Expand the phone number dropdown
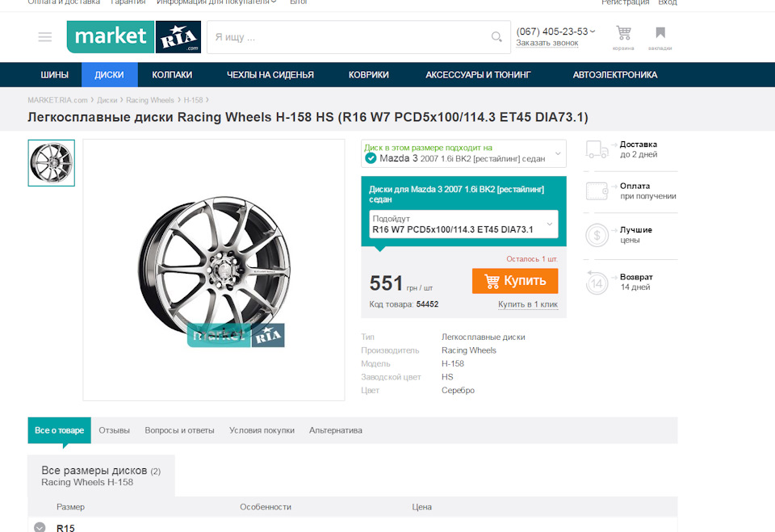775x532 pixels. tap(593, 31)
